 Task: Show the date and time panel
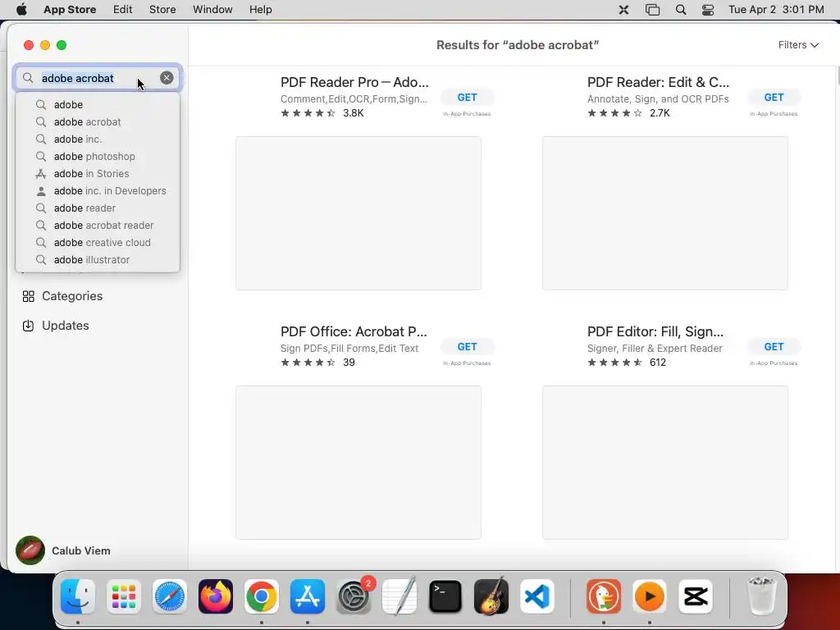(x=776, y=10)
